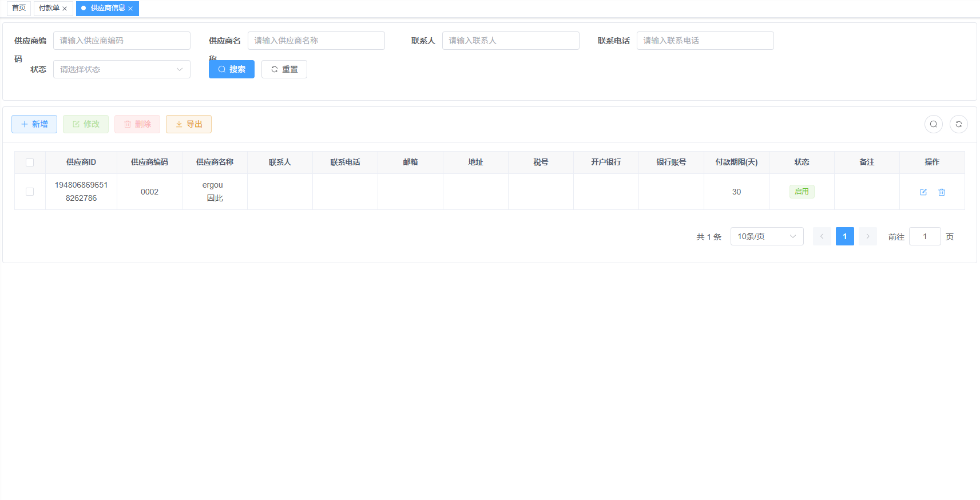
Task: Go to previous page arrow
Action: click(x=822, y=236)
